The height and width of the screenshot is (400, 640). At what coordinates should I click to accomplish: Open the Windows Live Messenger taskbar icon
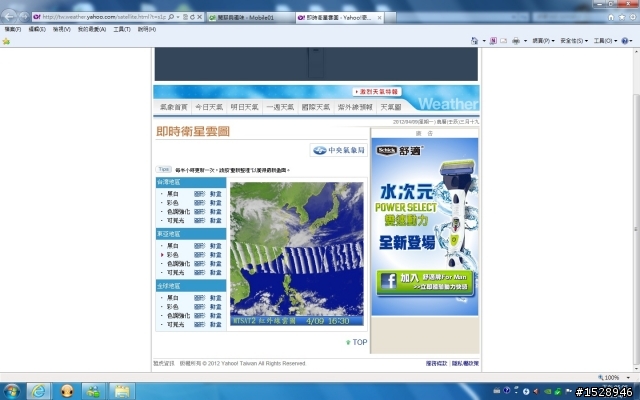(93, 391)
